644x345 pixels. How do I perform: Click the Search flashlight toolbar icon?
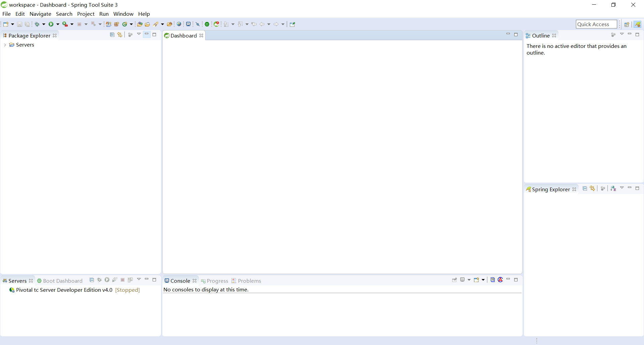pyautogui.click(x=156, y=24)
